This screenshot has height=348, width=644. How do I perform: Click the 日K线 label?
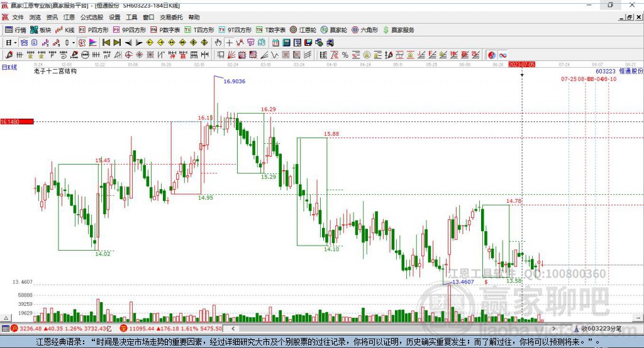pos(9,67)
